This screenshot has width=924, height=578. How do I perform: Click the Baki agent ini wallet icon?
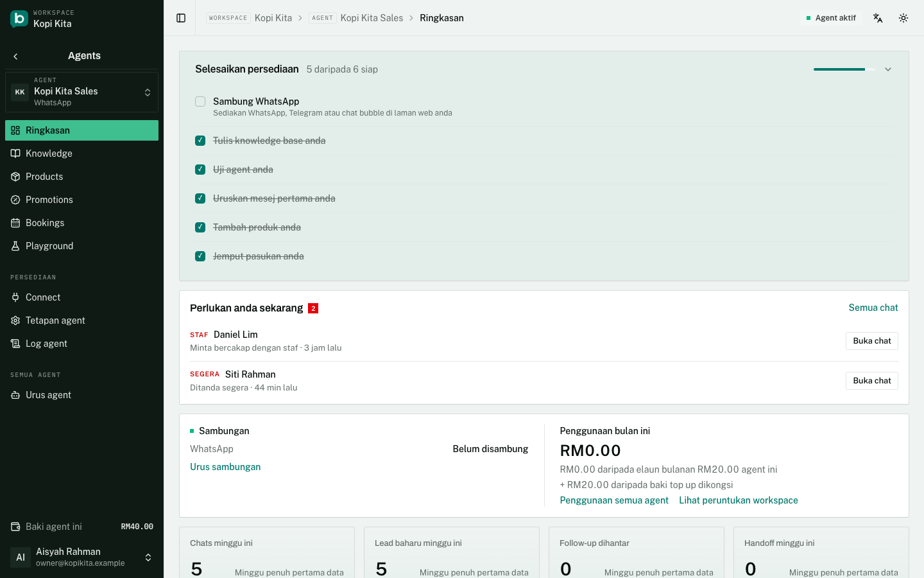pyautogui.click(x=15, y=527)
